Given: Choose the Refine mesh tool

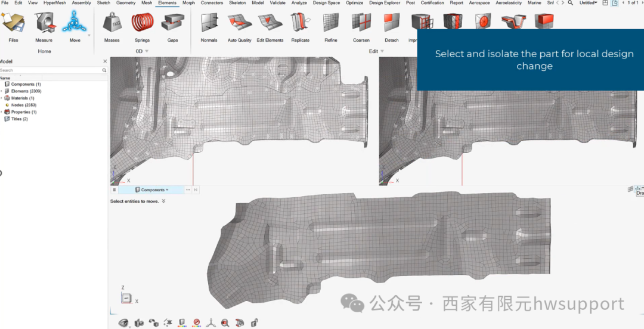Looking at the screenshot, I should tap(330, 26).
